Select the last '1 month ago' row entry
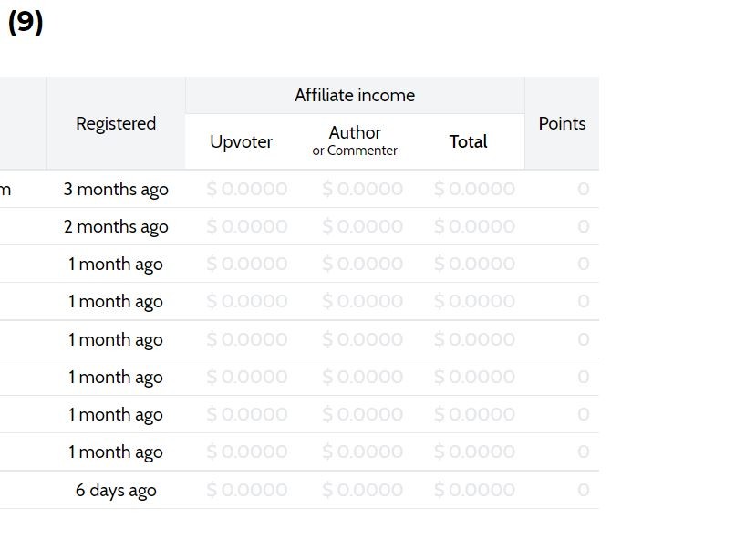The width and height of the screenshot is (756, 540). 116,452
